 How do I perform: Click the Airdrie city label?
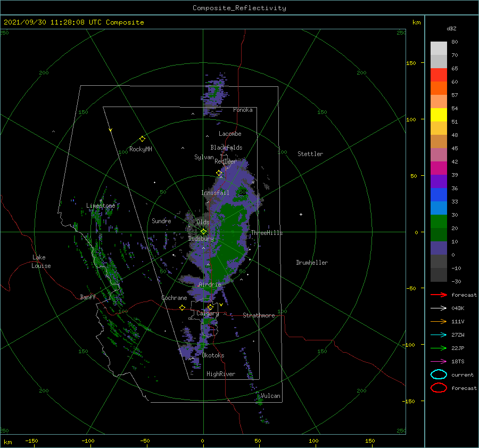click(x=210, y=284)
